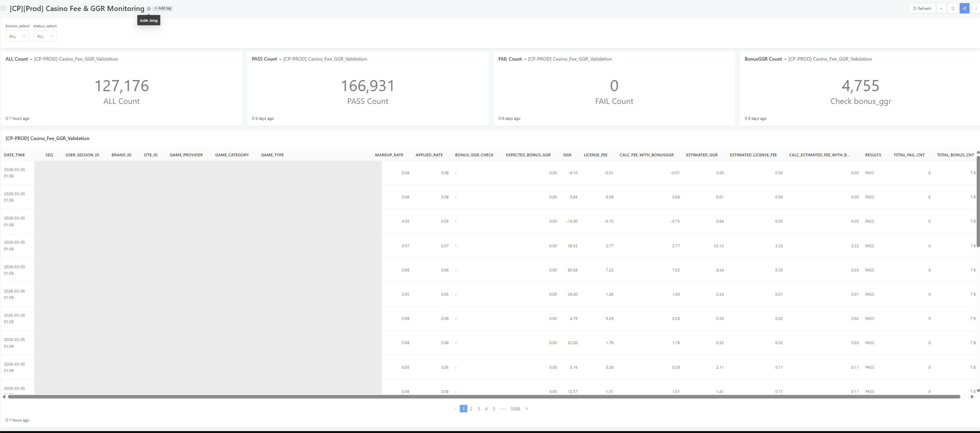Go to page 4 of the table
Viewport: 980px width, 433px height.
click(x=486, y=409)
